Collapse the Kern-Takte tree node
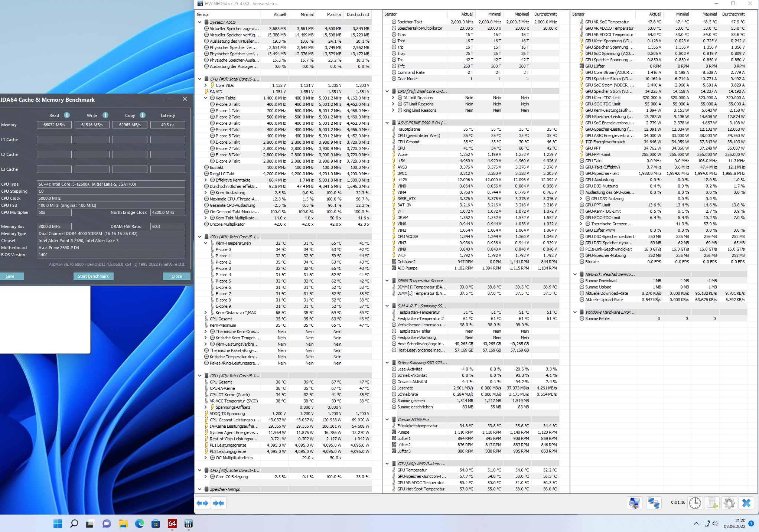 click(x=206, y=98)
